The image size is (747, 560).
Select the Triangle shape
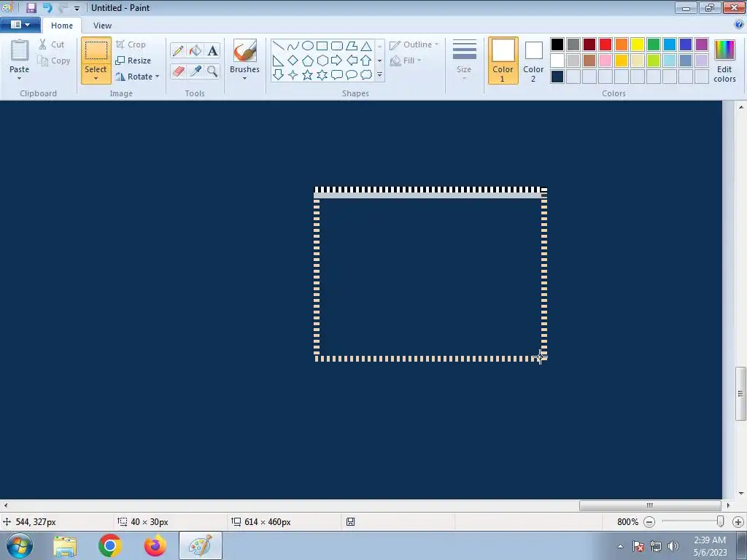pyautogui.click(x=366, y=46)
